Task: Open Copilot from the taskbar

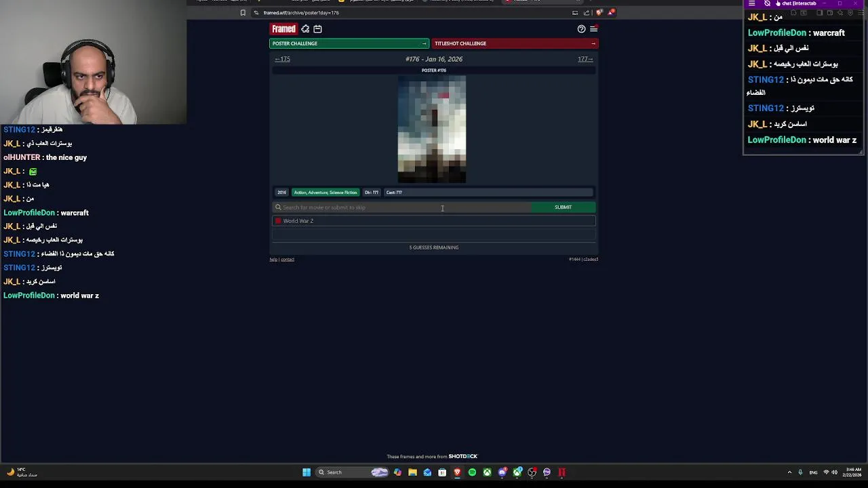Action: pos(397,472)
